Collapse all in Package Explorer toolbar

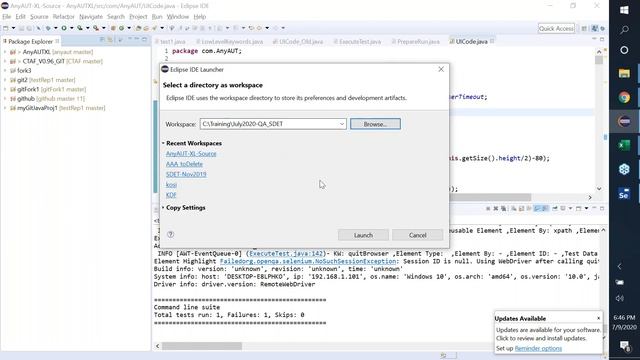pyautogui.click(x=102, y=40)
